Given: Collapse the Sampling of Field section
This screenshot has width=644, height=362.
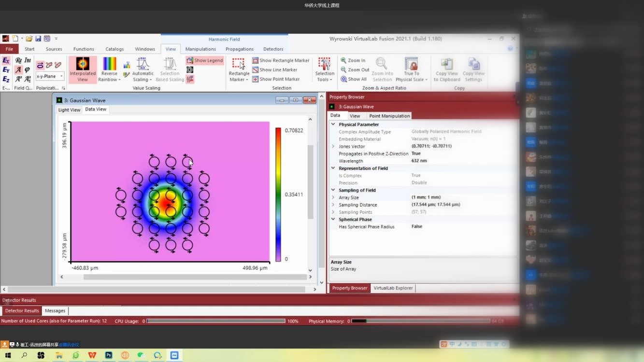Looking at the screenshot, I should (333, 190).
